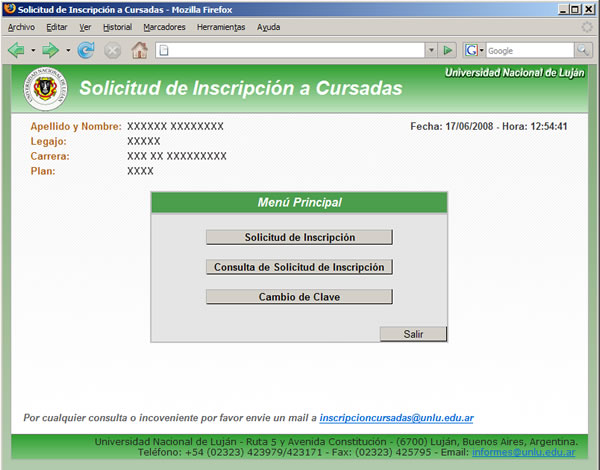
Task: Click the Solicitud de Inscripción button
Action: click(299, 237)
